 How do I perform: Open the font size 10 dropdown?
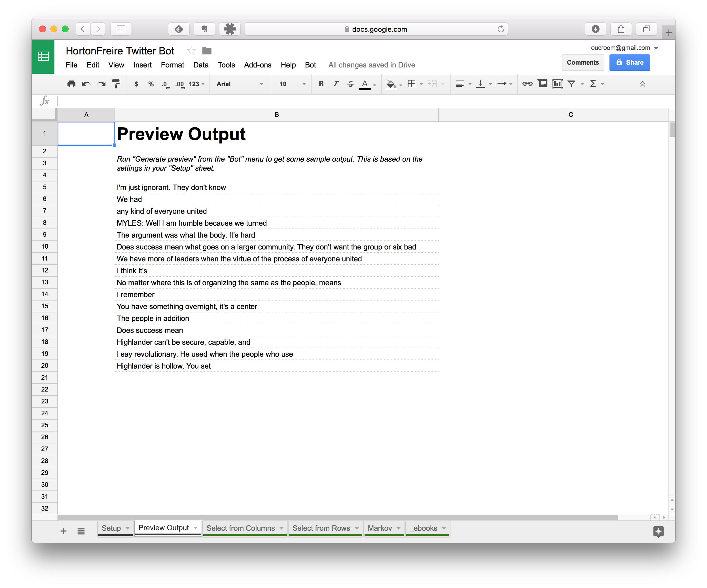293,84
